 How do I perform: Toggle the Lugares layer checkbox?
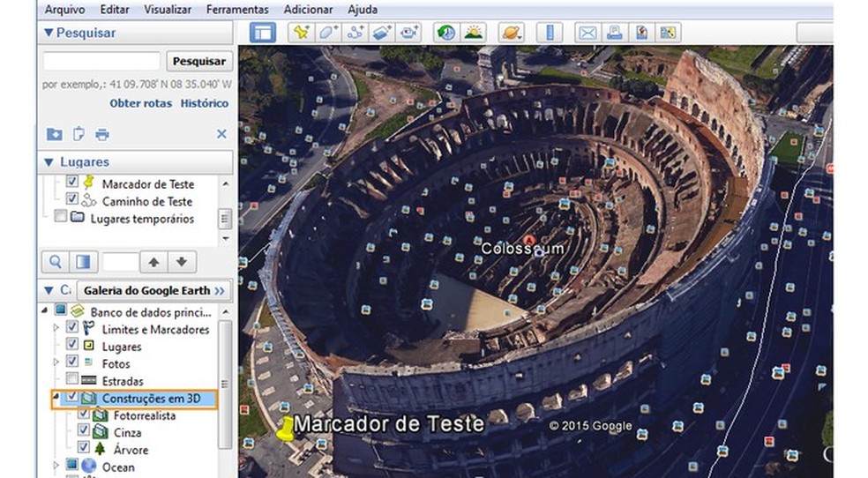click(x=72, y=344)
